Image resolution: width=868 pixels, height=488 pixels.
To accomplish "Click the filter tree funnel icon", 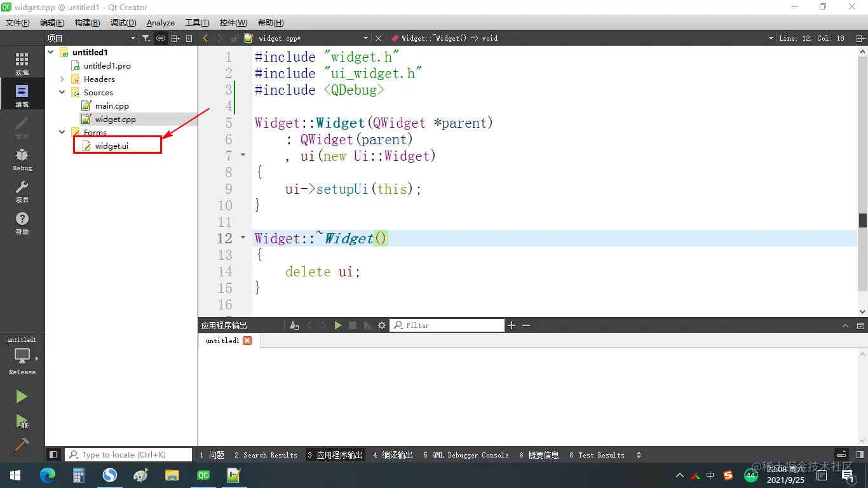I will click(146, 38).
